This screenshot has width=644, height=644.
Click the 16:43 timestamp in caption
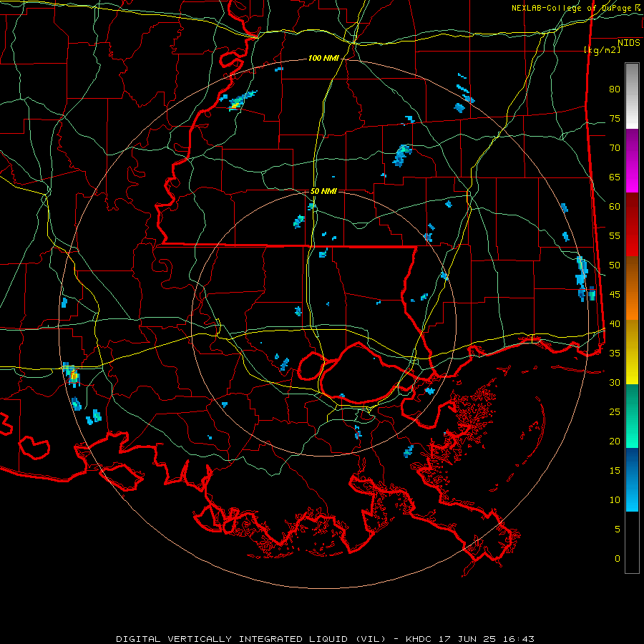click(x=518, y=639)
